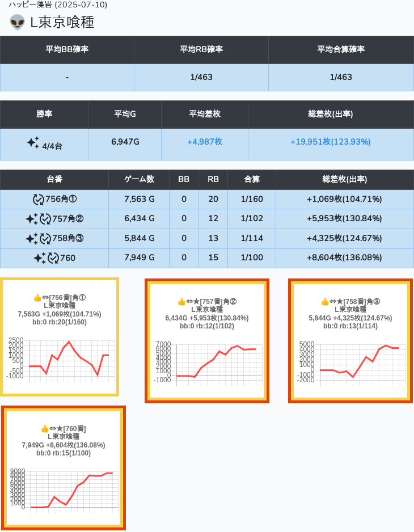Click the 平均BB確率 header
The image size is (414, 532).
[x=67, y=49]
